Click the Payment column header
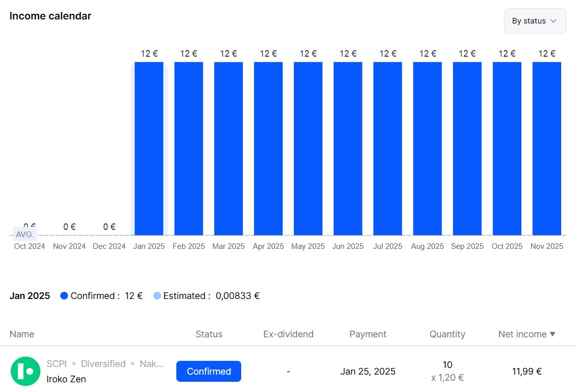This screenshot has height=392, width=577. point(367,334)
